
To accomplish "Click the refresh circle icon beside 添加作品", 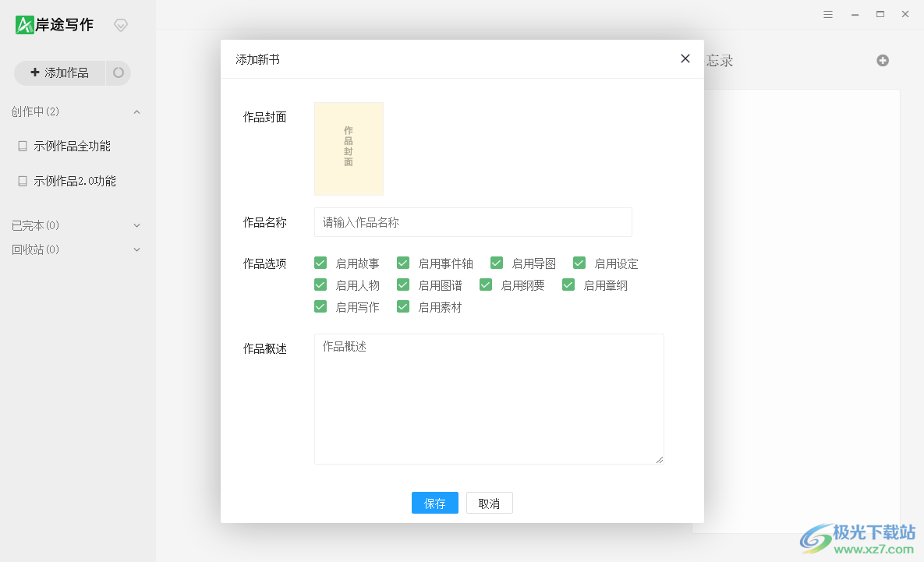I will 119,72.
